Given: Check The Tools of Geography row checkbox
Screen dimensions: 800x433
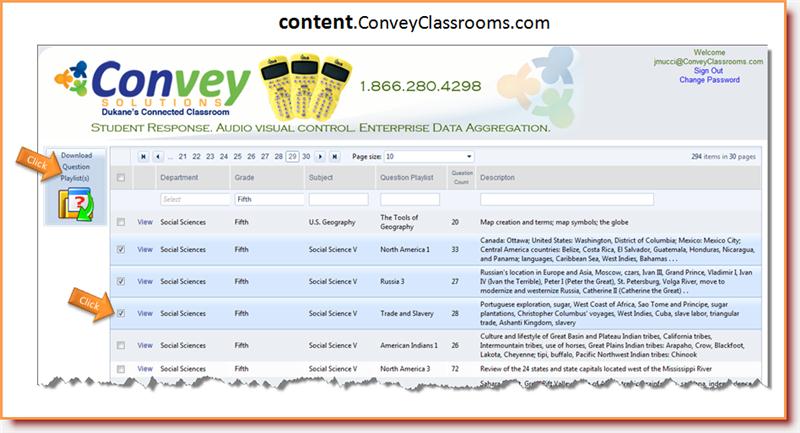Looking at the screenshot, I should coord(121,222).
